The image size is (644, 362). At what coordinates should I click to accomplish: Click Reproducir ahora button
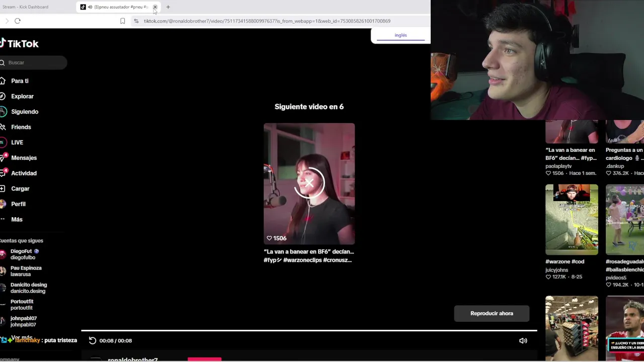[492, 313]
